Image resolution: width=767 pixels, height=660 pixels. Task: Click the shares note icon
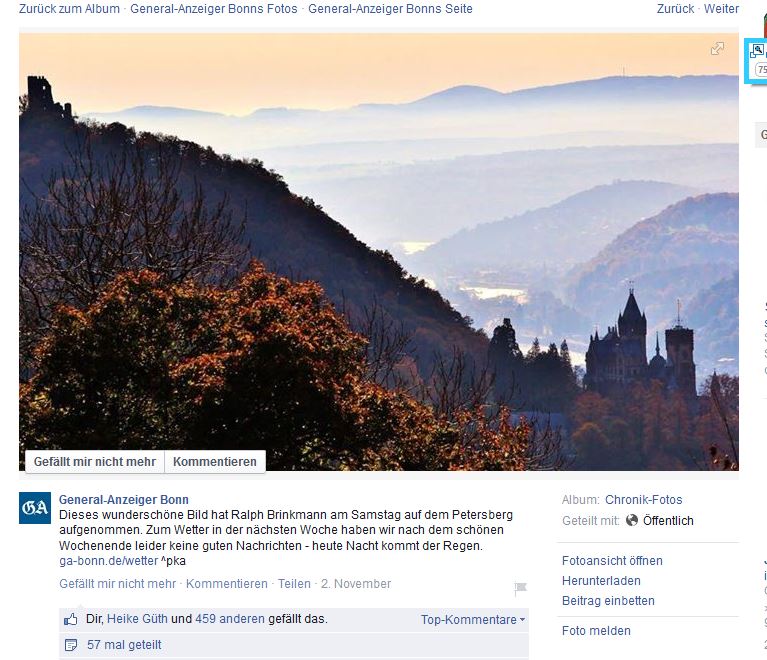pos(71,645)
